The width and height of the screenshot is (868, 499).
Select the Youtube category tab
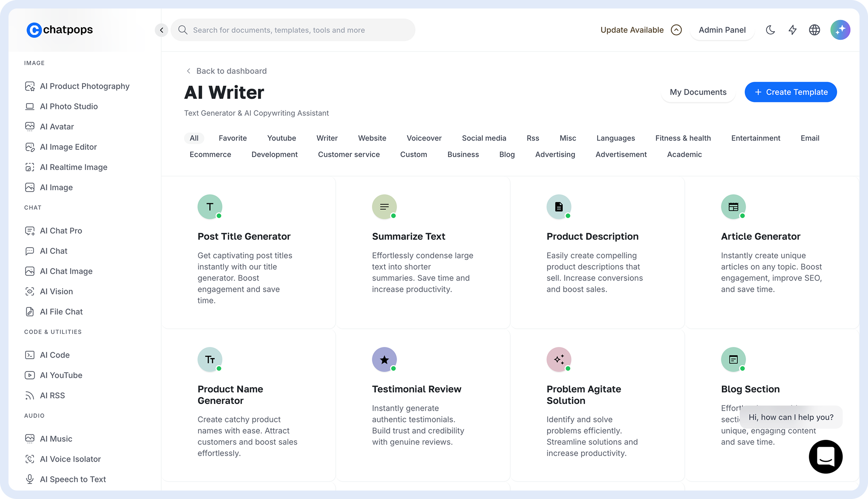(x=281, y=138)
